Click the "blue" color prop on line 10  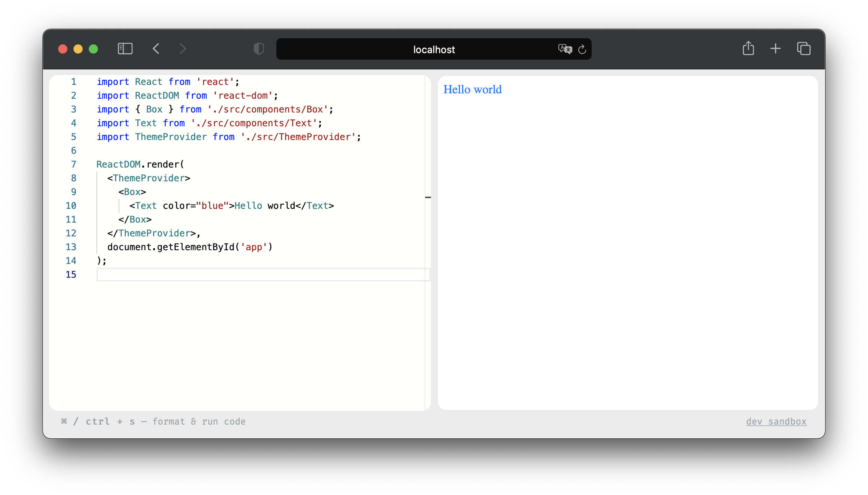tap(212, 205)
